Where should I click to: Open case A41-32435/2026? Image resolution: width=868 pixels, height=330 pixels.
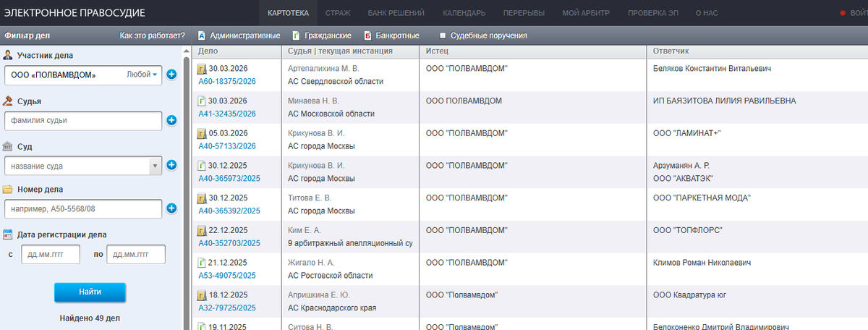click(x=227, y=114)
